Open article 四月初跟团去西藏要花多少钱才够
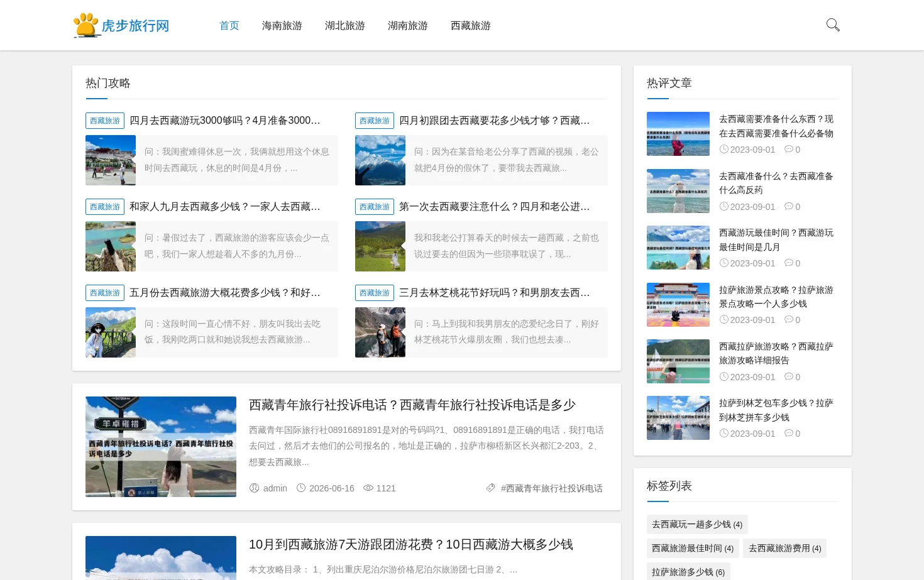 click(495, 121)
